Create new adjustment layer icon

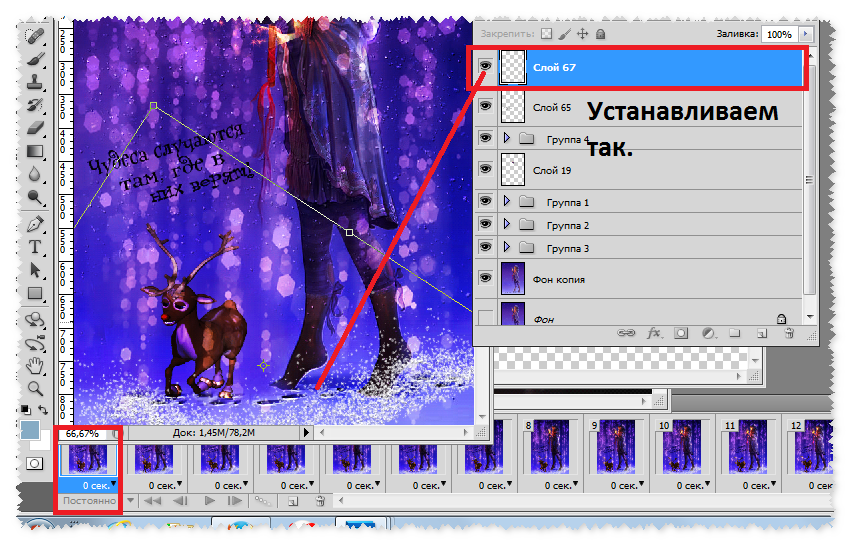(708, 333)
